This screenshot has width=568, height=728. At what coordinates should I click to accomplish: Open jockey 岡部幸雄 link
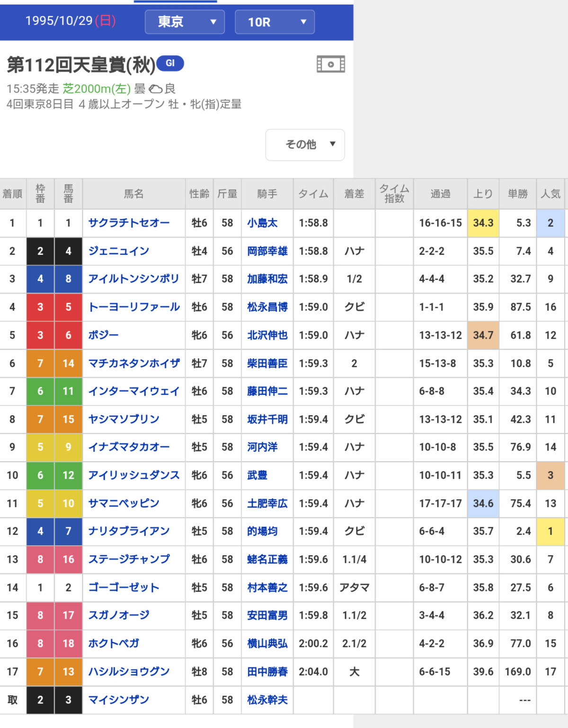pos(267,251)
